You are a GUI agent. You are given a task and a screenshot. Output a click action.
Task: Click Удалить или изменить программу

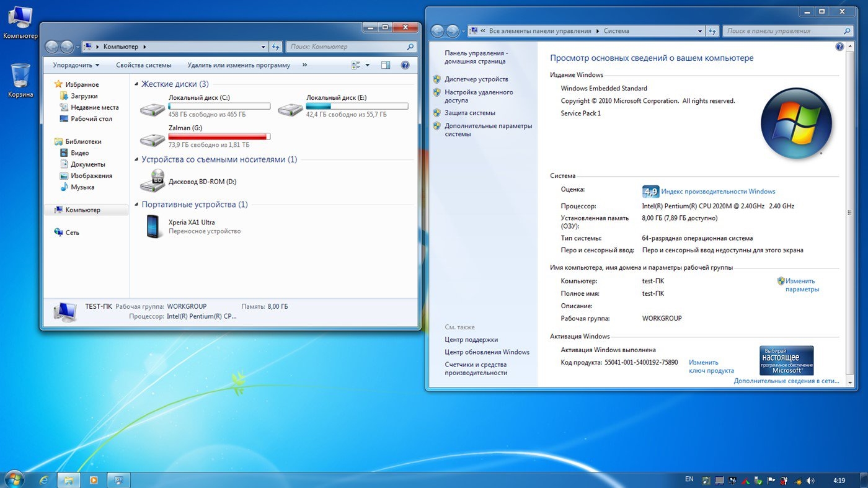pyautogui.click(x=239, y=65)
